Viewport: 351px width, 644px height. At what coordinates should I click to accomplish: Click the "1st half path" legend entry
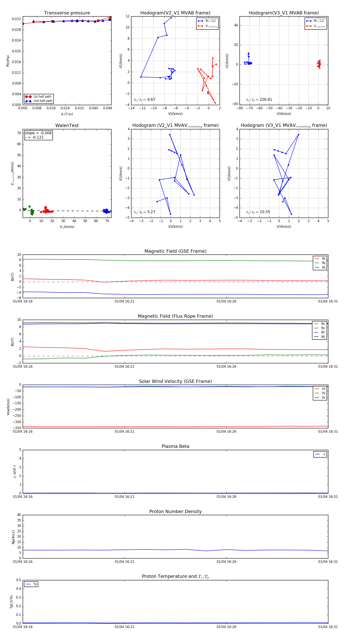[x=39, y=96]
